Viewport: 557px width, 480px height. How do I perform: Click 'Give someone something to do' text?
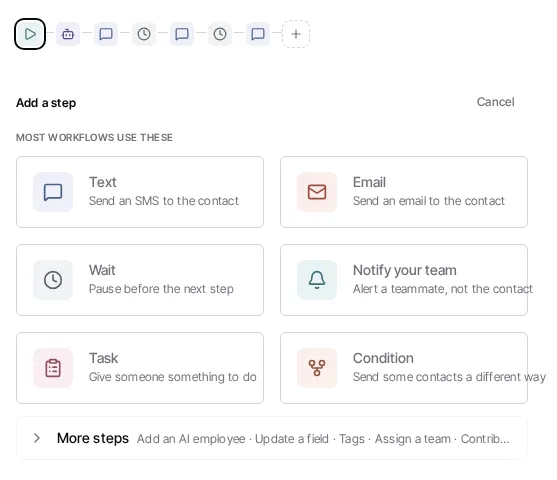[x=173, y=377]
